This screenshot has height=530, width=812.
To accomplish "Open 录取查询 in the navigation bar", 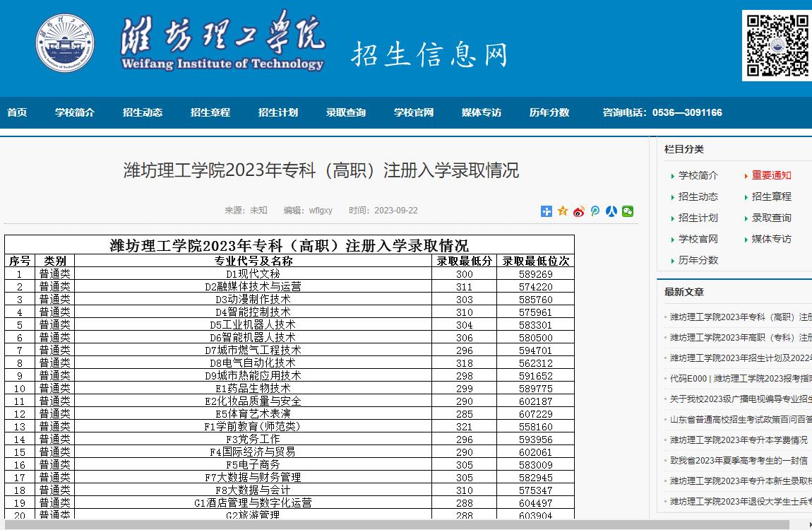I will click(346, 112).
